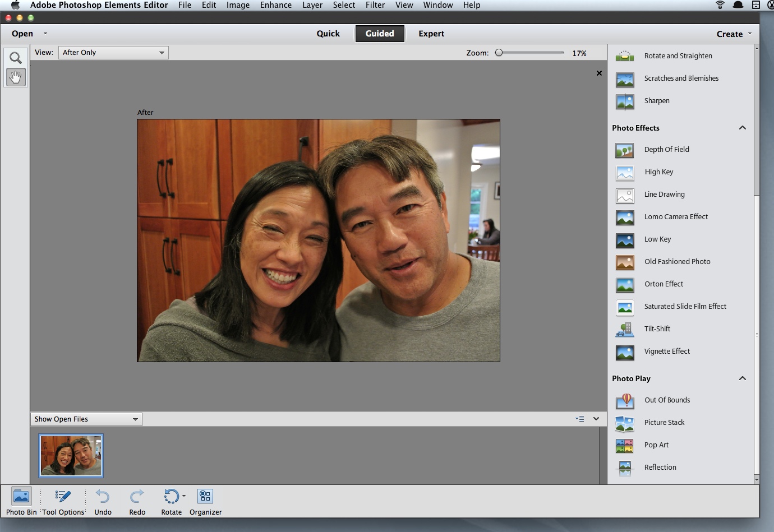774x532 pixels.
Task: Choose the Pop Art effect
Action: point(656,445)
